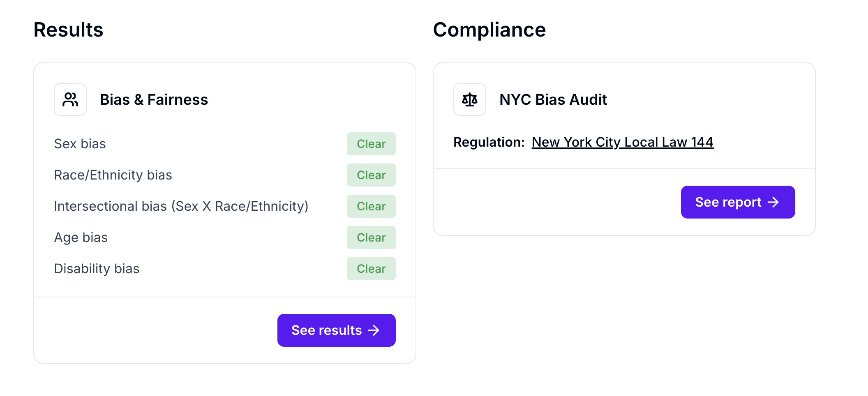Screen dimensions: 868x396
Task: Click the arrow icon inside See results button
Action: pyautogui.click(x=374, y=330)
